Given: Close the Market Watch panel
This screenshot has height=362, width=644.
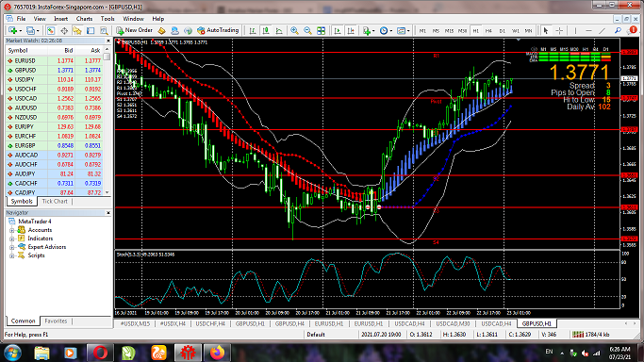Looking at the screenshot, I should click(108, 41).
